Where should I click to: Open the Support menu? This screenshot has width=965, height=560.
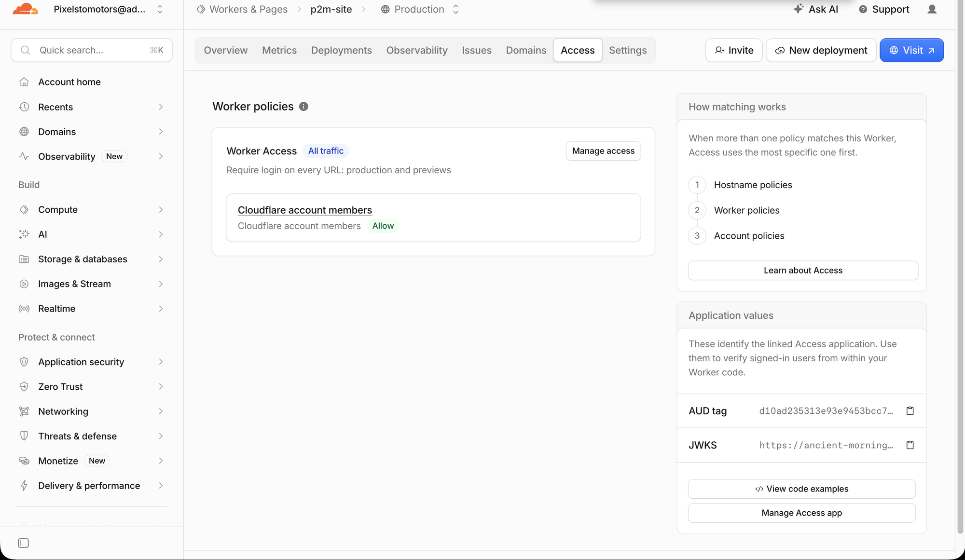(884, 9)
